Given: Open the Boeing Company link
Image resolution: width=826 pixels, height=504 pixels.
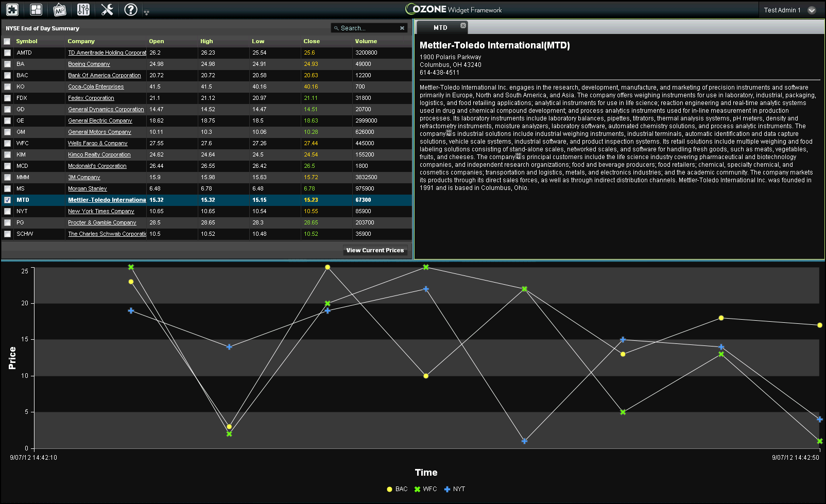Looking at the screenshot, I should tap(89, 64).
